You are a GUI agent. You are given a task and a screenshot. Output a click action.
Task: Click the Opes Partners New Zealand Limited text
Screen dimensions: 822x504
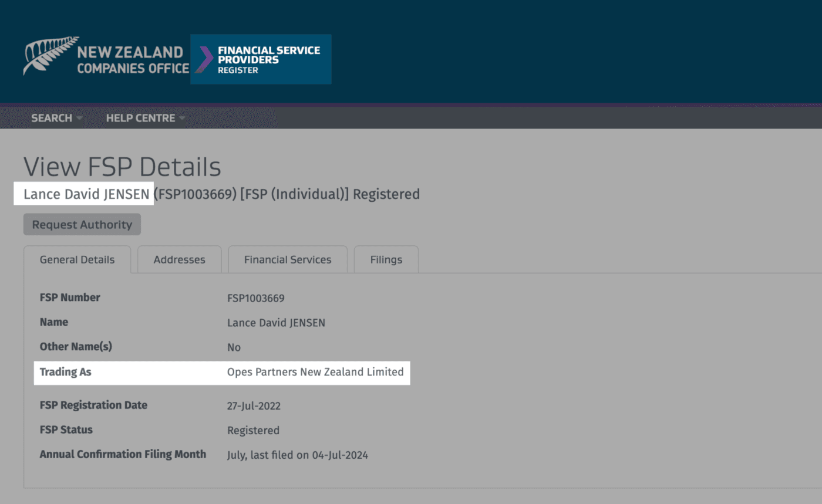coord(315,372)
